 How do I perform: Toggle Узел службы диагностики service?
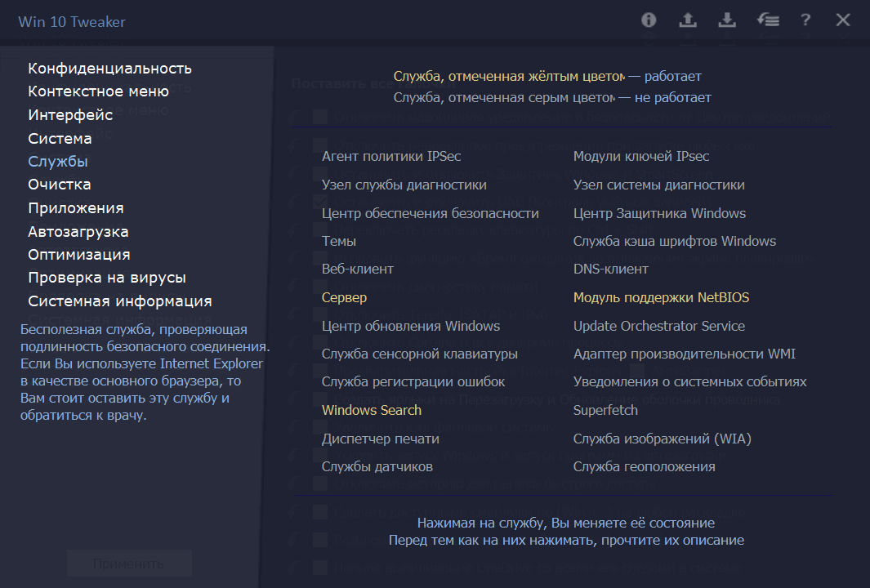pos(404,185)
